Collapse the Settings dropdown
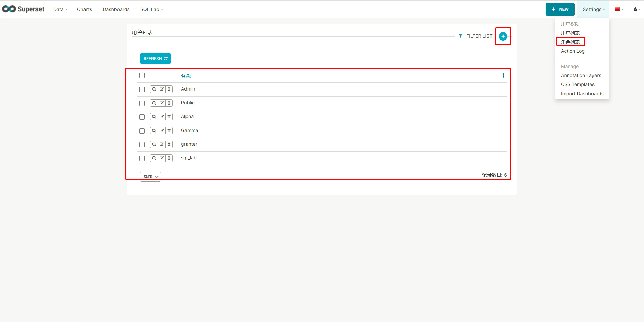Image resolution: width=644 pixels, height=322 pixels. 594,9
